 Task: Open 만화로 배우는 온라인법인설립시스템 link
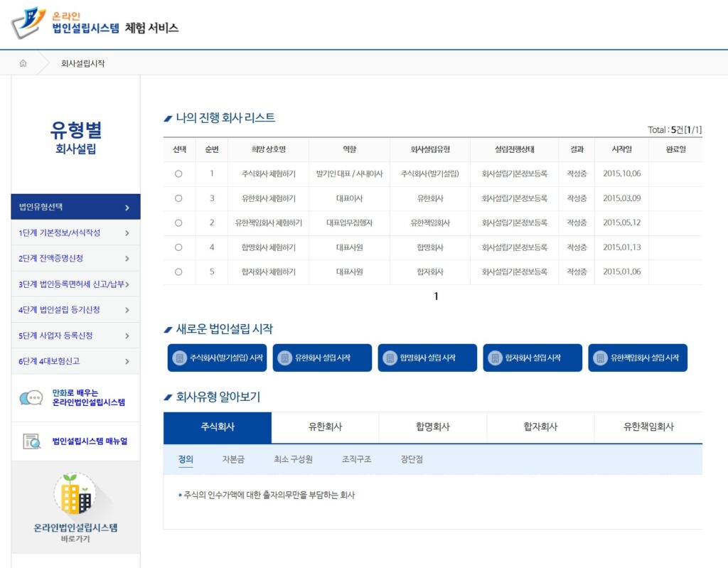pos(88,398)
